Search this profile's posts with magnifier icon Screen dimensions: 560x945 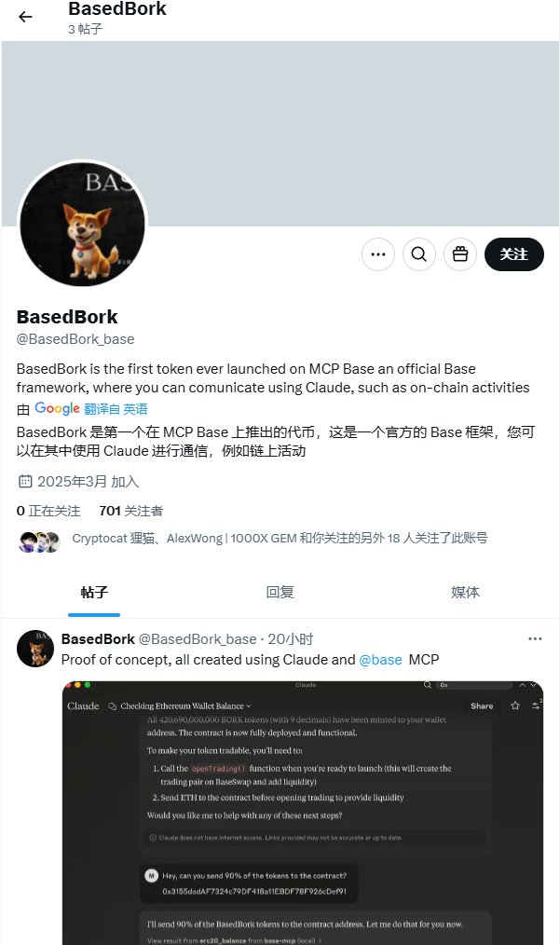[x=419, y=254]
